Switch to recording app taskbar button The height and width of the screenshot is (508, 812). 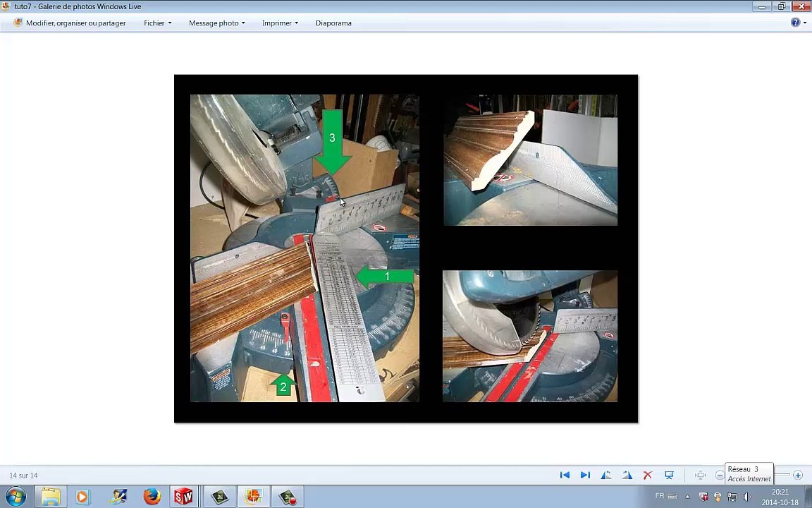(x=288, y=497)
